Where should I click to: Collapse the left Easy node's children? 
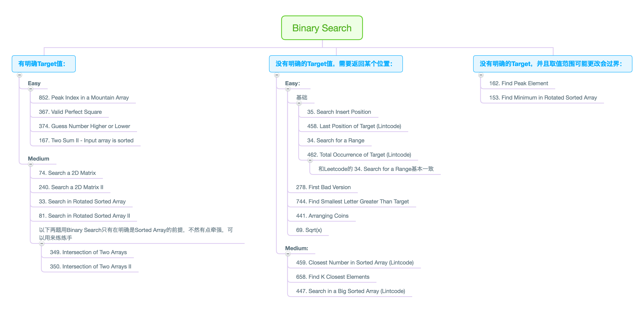pyautogui.click(x=31, y=89)
